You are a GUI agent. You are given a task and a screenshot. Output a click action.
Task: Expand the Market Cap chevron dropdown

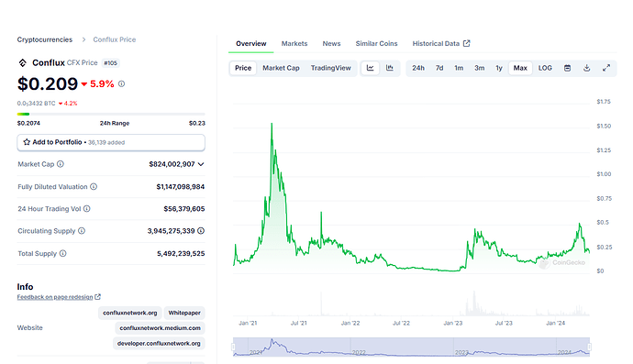coord(201,164)
